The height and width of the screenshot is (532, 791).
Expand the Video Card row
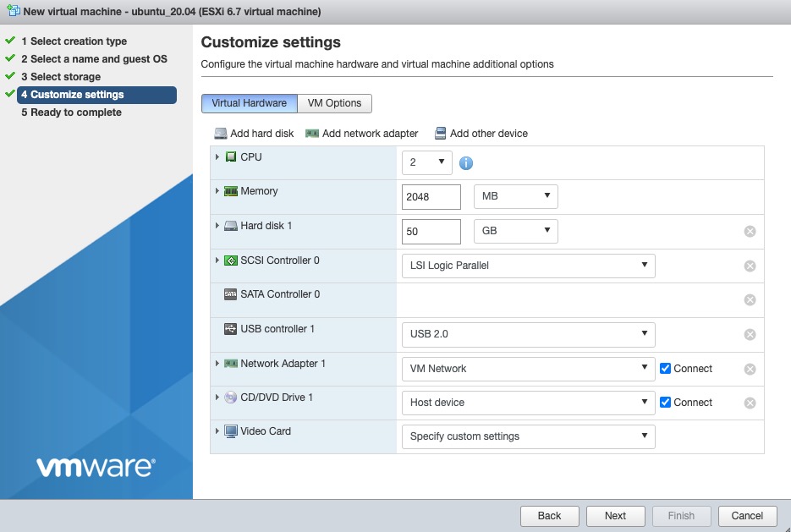coord(217,431)
